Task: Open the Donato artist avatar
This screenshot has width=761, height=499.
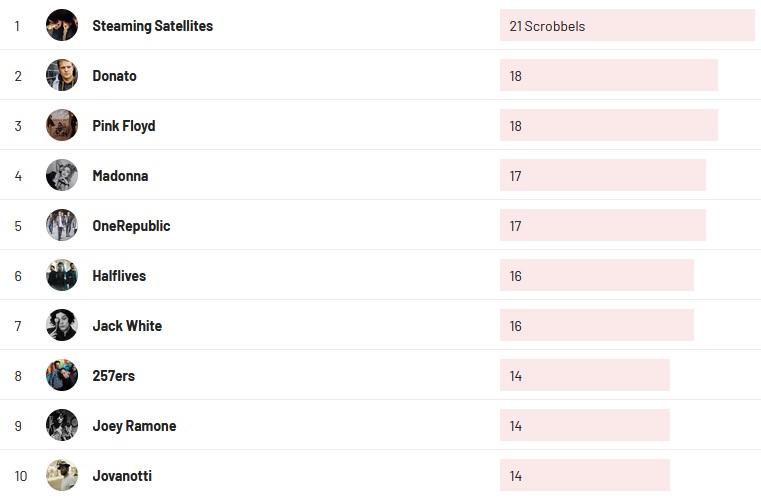Action: tap(62, 75)
